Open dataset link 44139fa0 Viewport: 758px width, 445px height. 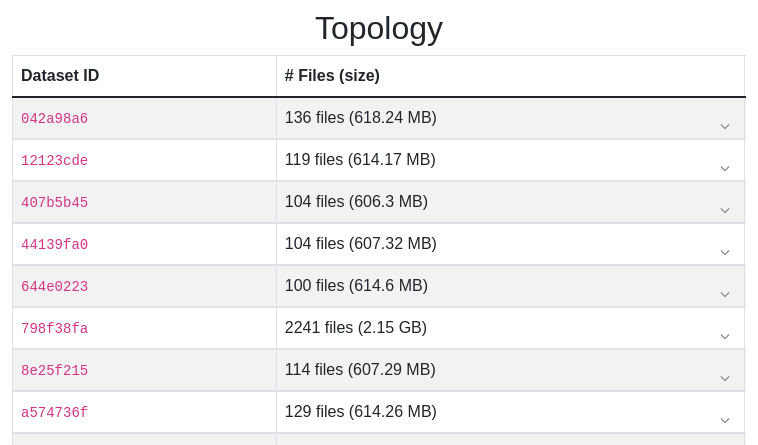55,244
